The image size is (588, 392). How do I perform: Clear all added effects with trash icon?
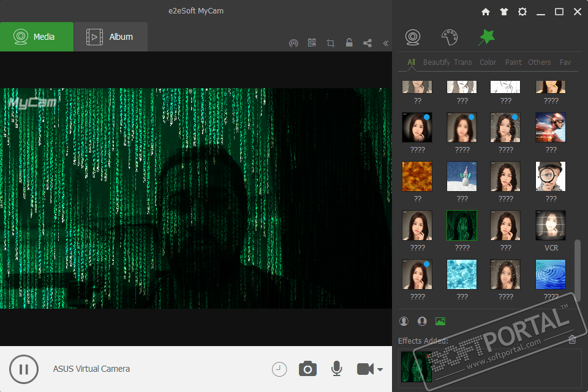coord(572,339)
